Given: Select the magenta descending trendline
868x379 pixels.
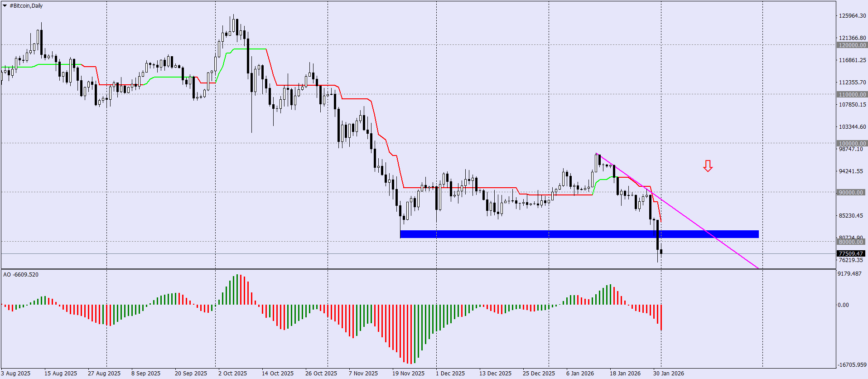Looking at the screenshot, I should [677, 211].
